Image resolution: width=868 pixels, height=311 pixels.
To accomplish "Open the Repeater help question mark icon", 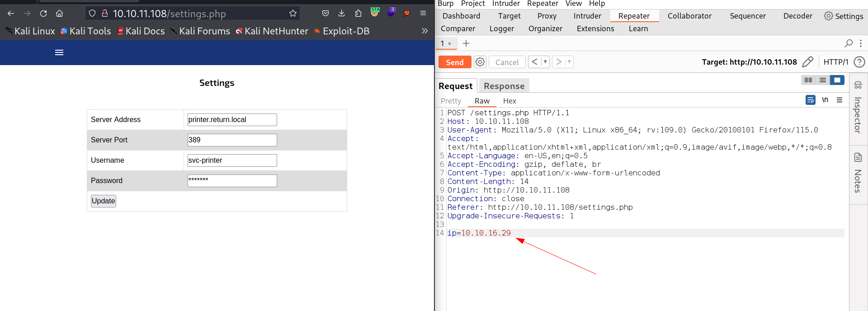I will point(859,62).
